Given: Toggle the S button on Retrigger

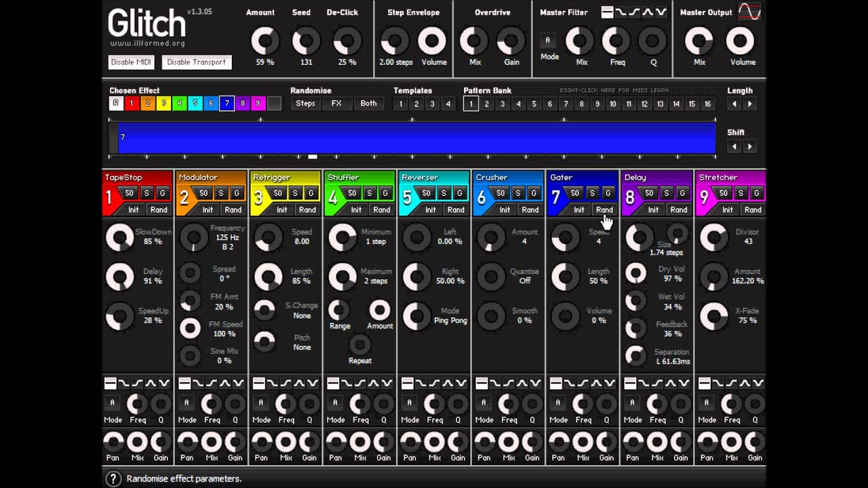Looking at the screenshot, I should pyautogui.click(x=295, y=194).
